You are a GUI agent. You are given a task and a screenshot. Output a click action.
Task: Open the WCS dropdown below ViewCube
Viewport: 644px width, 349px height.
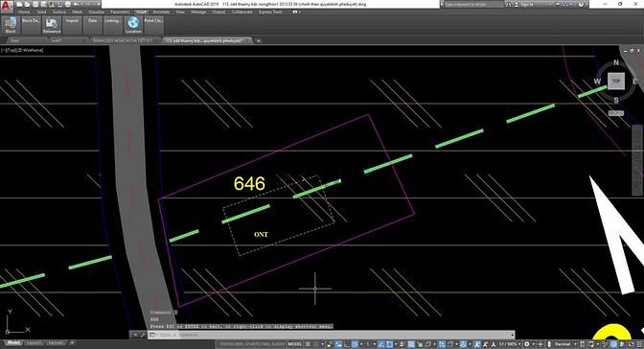click(615, 113)
